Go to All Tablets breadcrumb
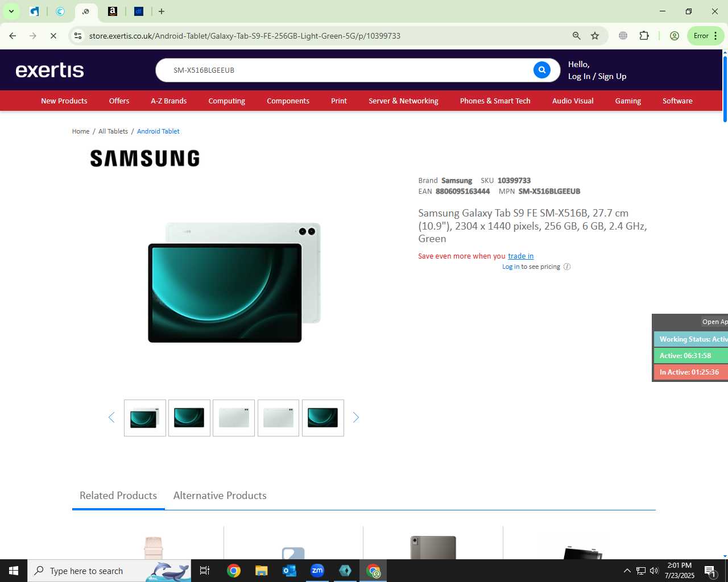Screen dimensions: 728x582 pos(113,131)
